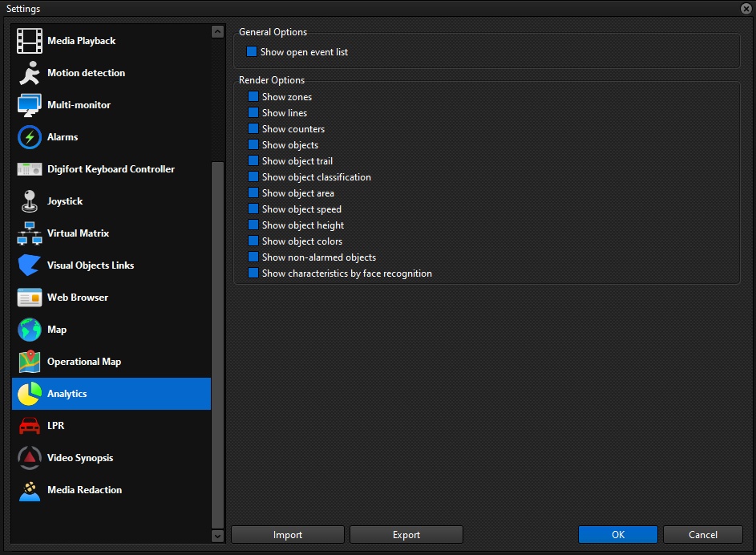The width and height of the screenshot is (756, 555).
Task: Select the Virtual Matrix network icon
Action: (x=30, y=233)
